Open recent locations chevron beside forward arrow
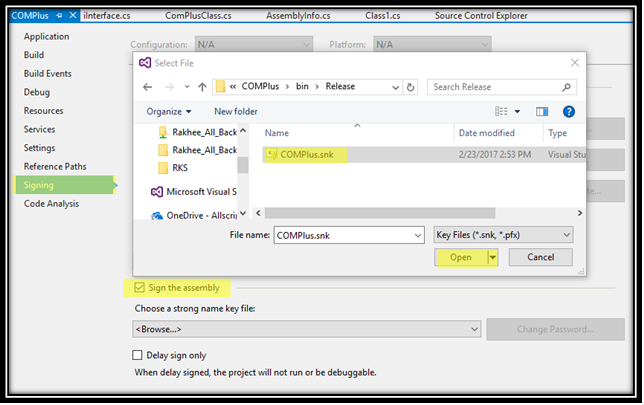 [x=187, y=87]
